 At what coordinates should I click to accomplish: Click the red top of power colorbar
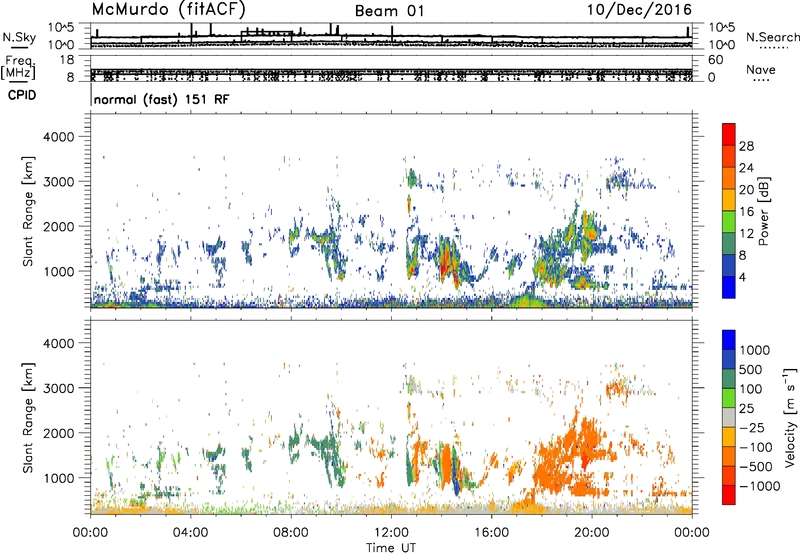[x=729, y=134]
